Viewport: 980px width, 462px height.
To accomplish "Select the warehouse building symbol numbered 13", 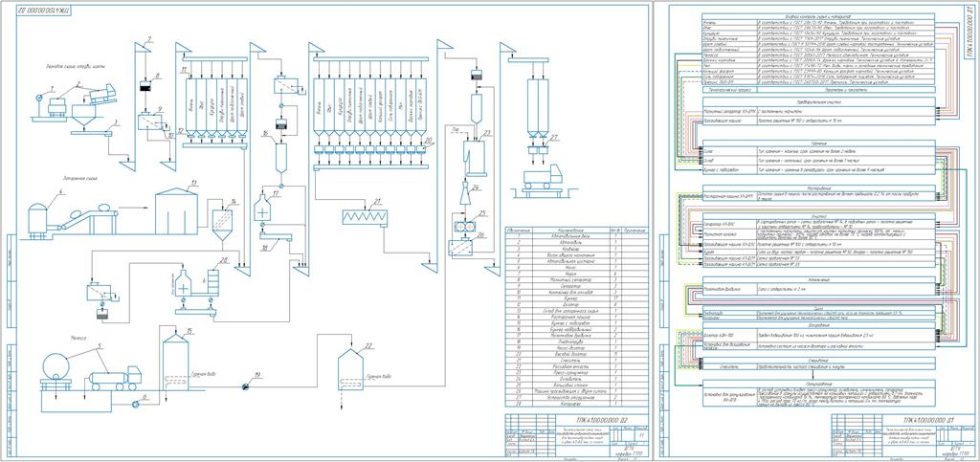I will (x=176, y=211).
